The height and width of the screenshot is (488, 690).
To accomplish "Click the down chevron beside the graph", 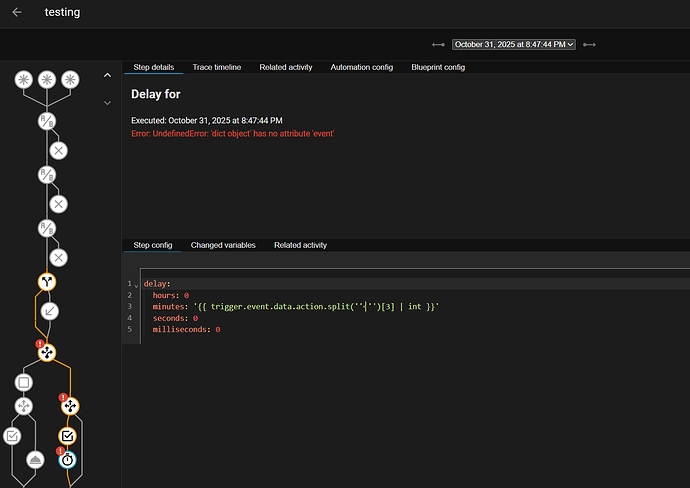I will point(107,102).
